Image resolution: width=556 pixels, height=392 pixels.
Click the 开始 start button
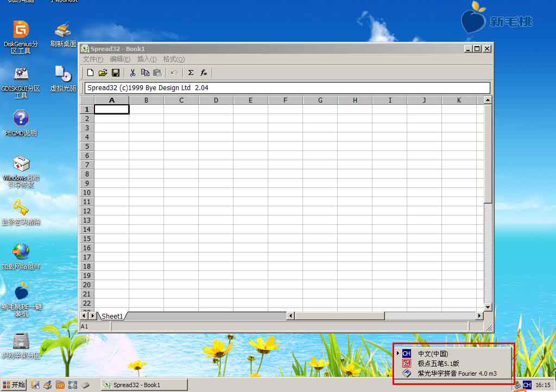click(x=14, y=385)
